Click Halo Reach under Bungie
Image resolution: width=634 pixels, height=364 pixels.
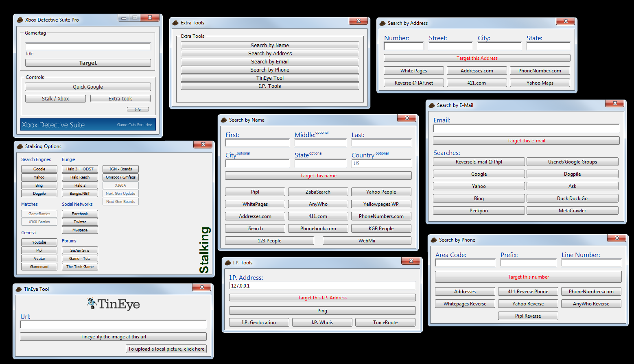tap(80, 177)
